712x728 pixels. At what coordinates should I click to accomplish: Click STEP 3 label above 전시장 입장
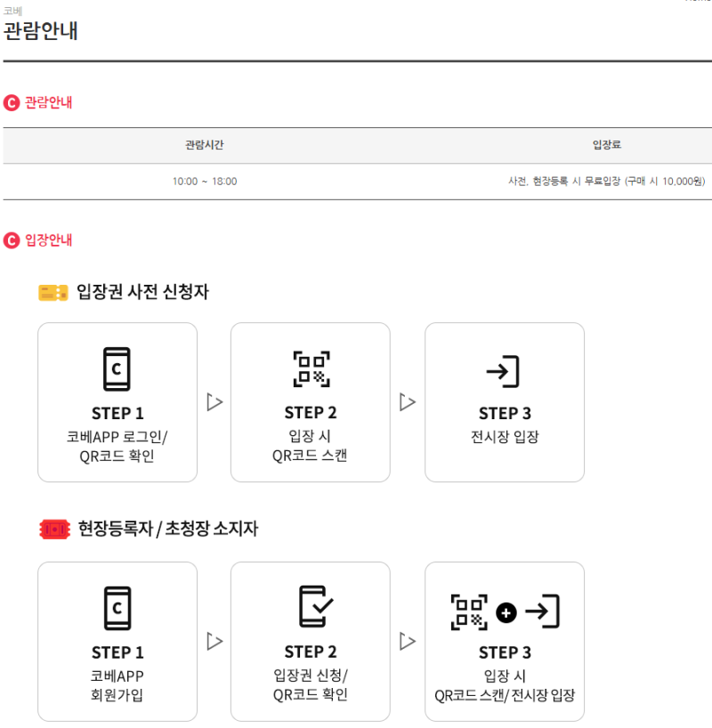coord(505,413)
